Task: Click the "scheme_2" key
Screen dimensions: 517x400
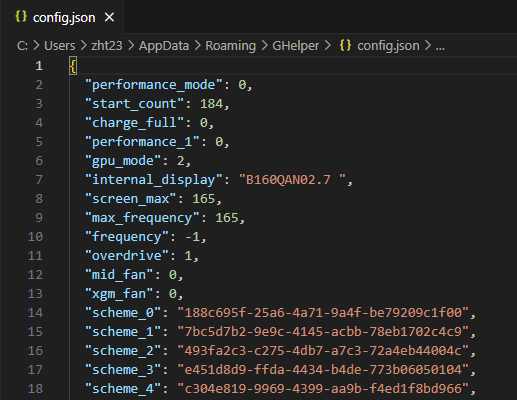Action: 123,351
